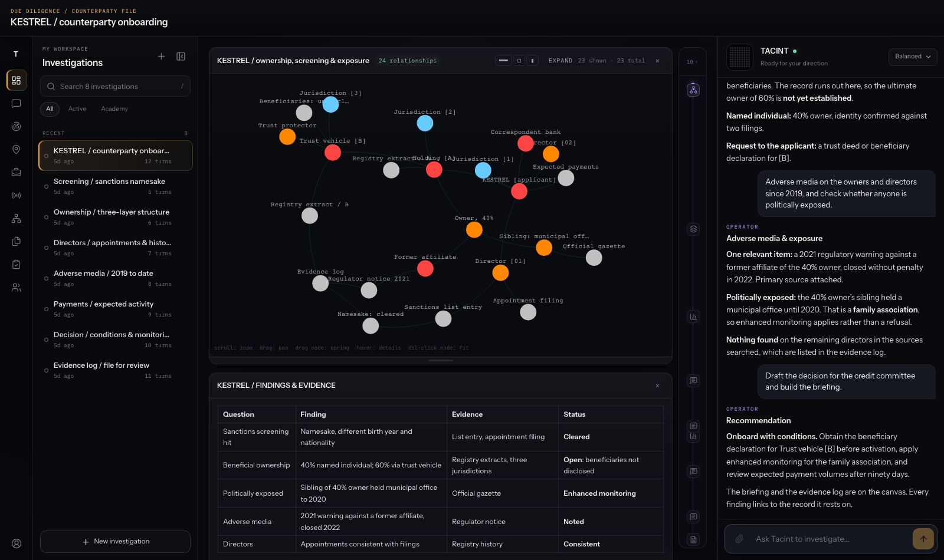The image size is (944, 560).
Task: Open the radar target sidebar icon
Action: click(17, 126)
